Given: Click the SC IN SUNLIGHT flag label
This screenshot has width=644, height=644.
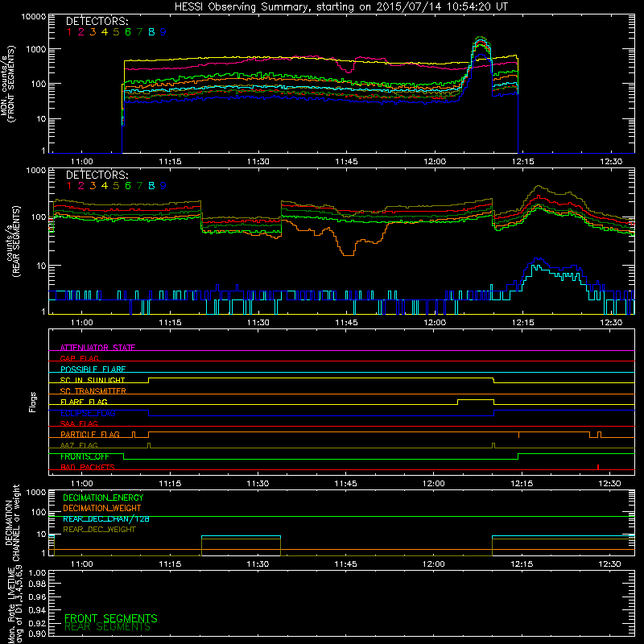Looking at the screenshot, I should click(x=93, y=380).
